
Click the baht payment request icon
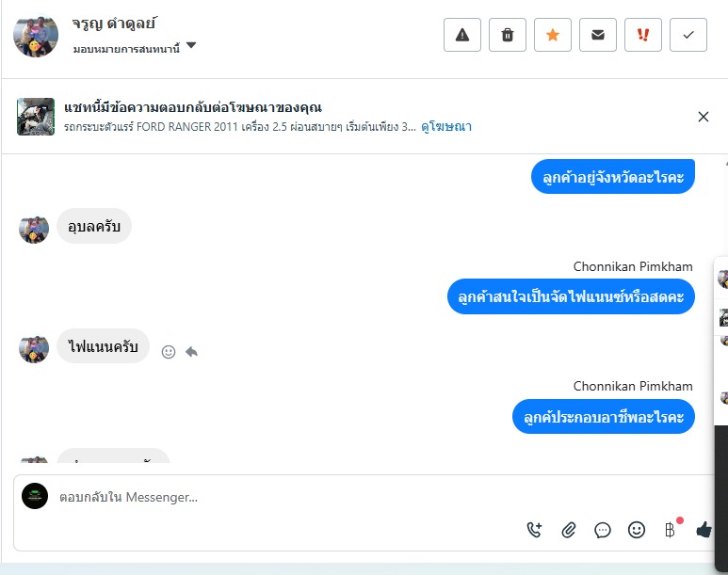pyautogui.click(x=670, y=530)
